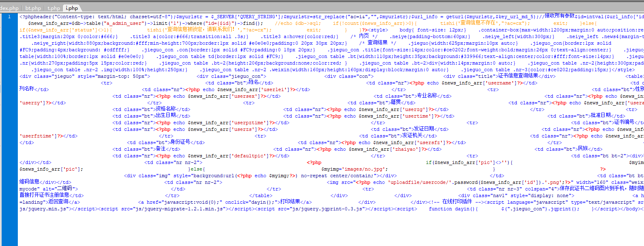The height and width of the screenshot is (246, 644).
Task: Click the table label 身份证号
Action: tap(180, 142)
